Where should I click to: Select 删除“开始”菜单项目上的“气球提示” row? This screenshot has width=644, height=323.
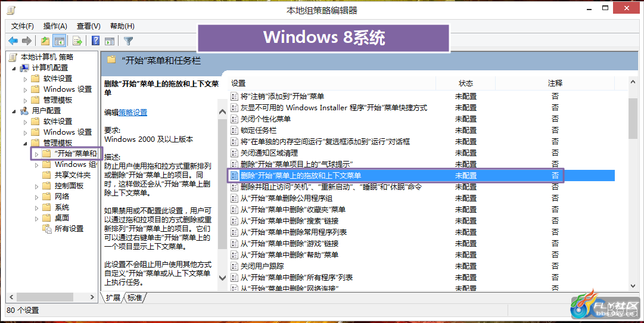(x=421, y=164)
